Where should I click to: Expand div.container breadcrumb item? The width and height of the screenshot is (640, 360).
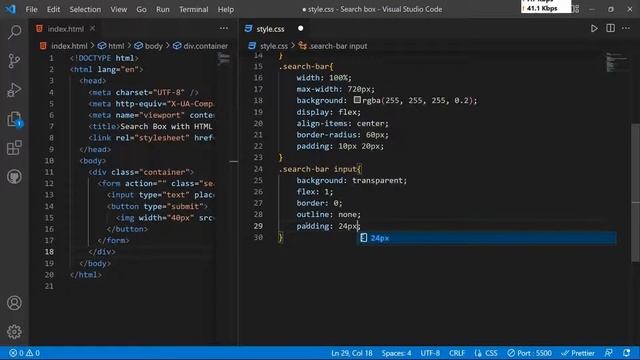pos(205,46)
